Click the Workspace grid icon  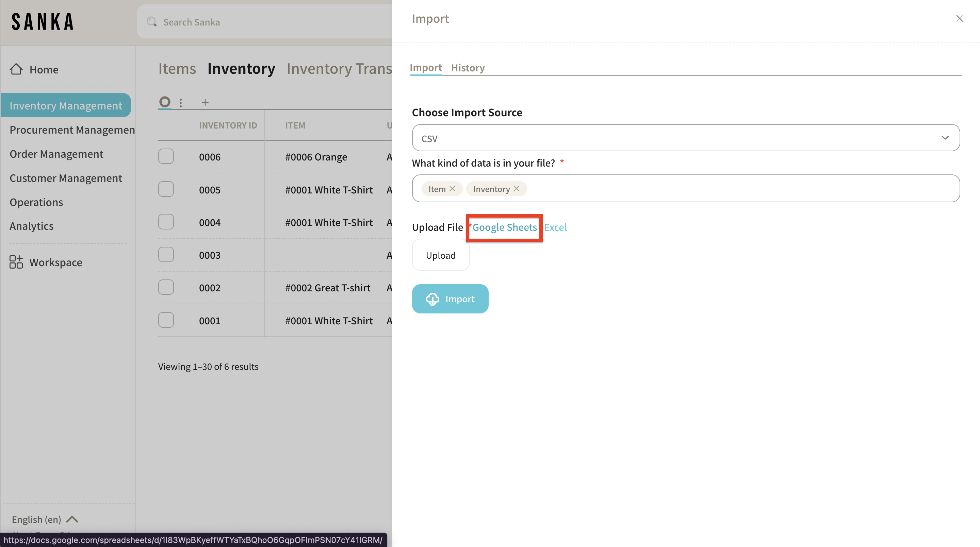click(x=16, y=262)
